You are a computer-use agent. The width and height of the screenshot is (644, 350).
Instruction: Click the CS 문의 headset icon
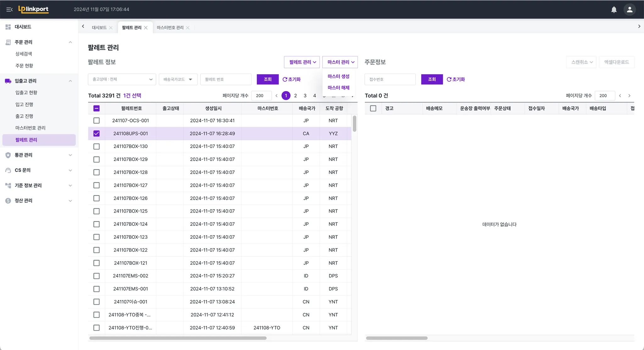click(x=8, y=170)
